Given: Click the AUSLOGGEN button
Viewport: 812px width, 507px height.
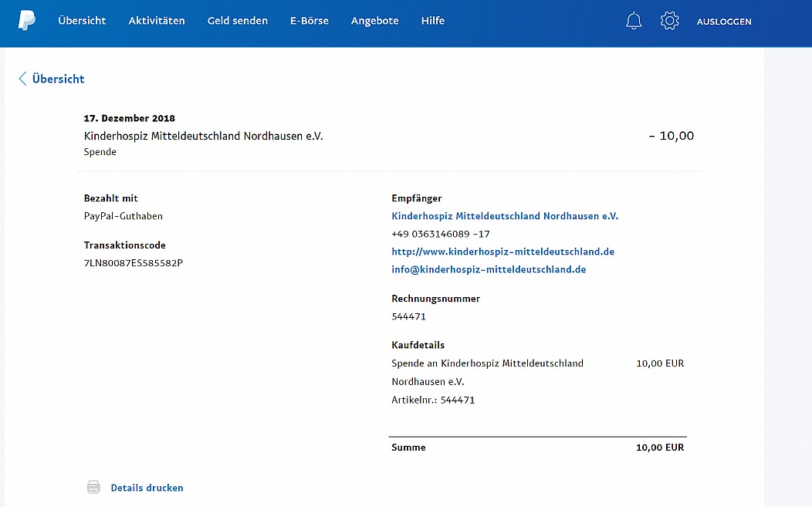Looking at the screenshot, I should [x=724, y=22].
